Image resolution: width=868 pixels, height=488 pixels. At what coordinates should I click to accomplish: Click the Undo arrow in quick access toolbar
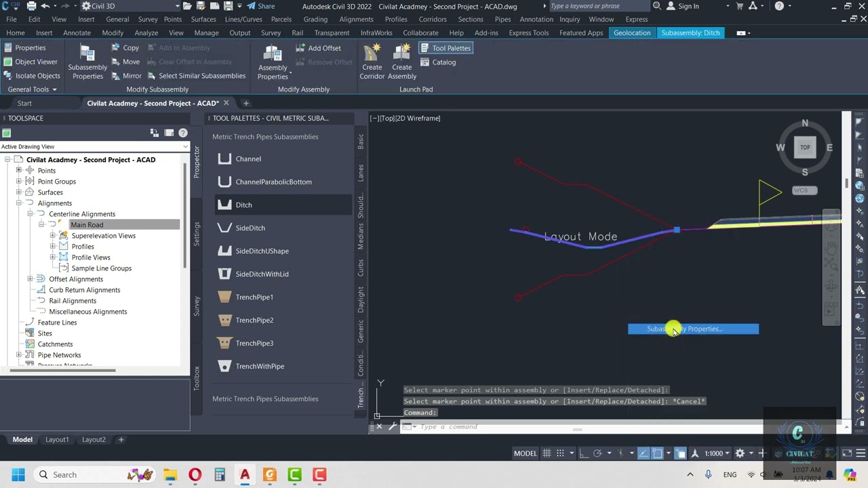click(46, 6)
